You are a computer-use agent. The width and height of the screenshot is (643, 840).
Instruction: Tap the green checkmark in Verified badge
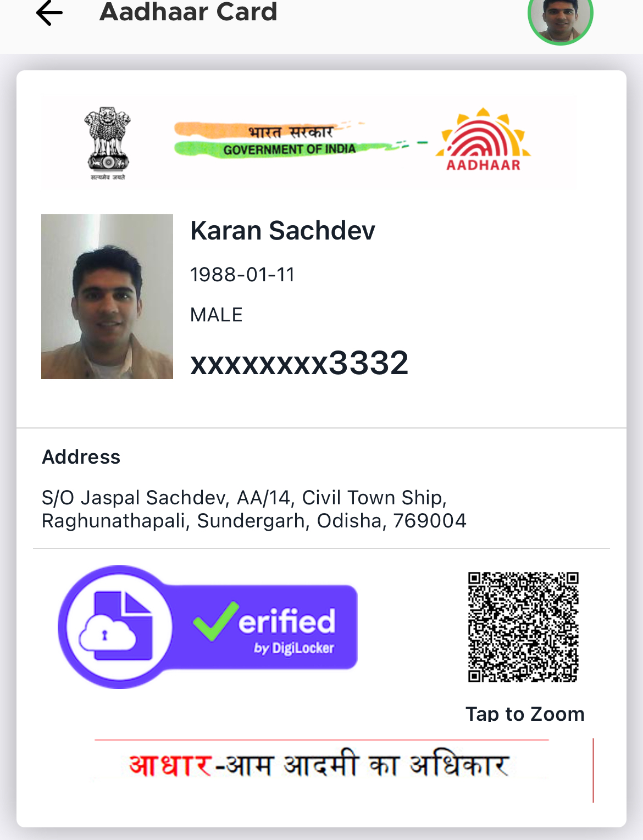[215, 621]
